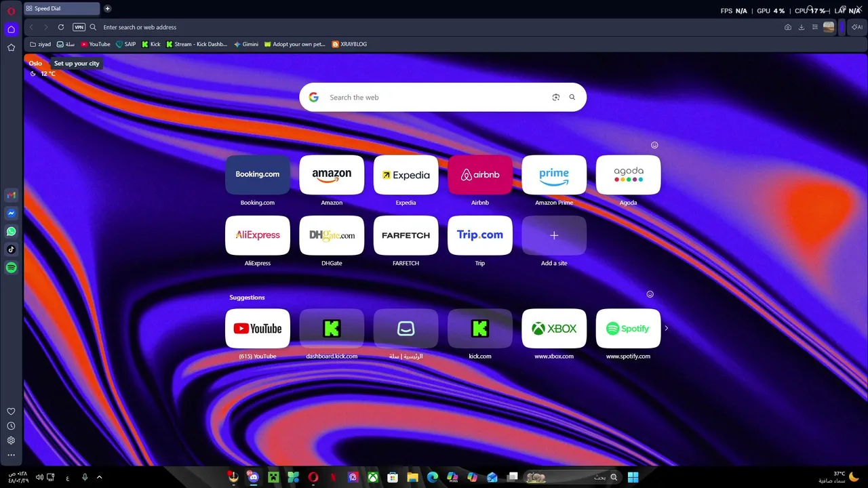Open Spotify in sidebar

tap(11, 268)
